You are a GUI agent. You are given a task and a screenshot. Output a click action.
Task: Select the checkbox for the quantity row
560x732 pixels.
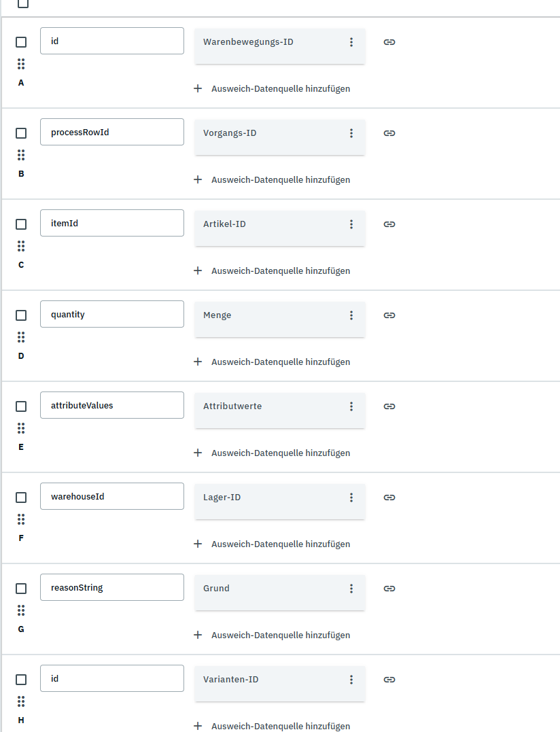tap(21, 315)
